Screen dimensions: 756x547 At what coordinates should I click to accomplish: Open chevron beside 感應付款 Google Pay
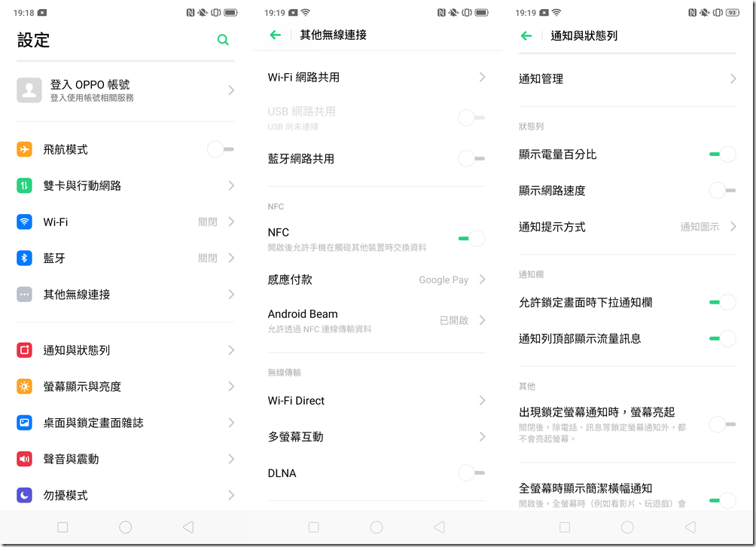coord(482,280)
